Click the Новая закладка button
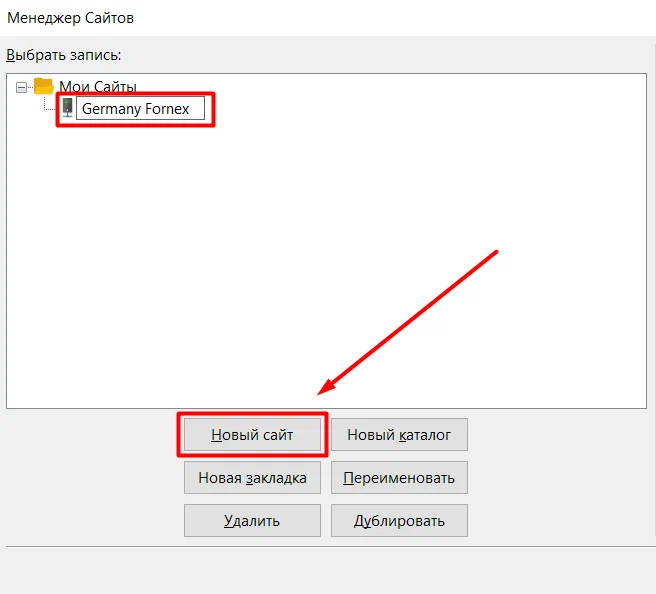 [x=252, y=478]
